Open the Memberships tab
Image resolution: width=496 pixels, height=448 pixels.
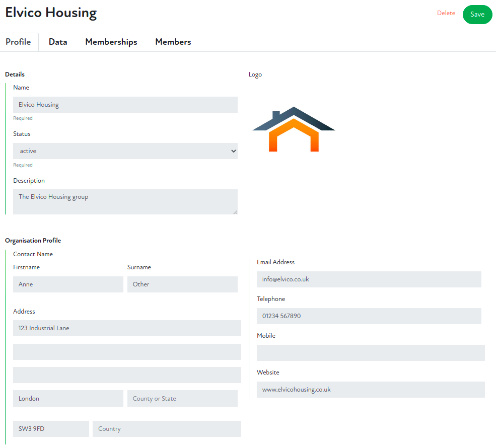111,42
